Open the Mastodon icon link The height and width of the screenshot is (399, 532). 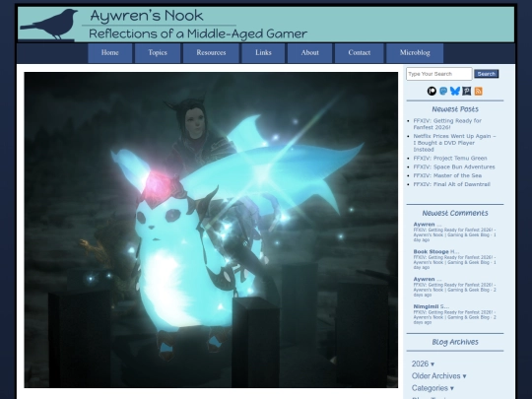443,91
